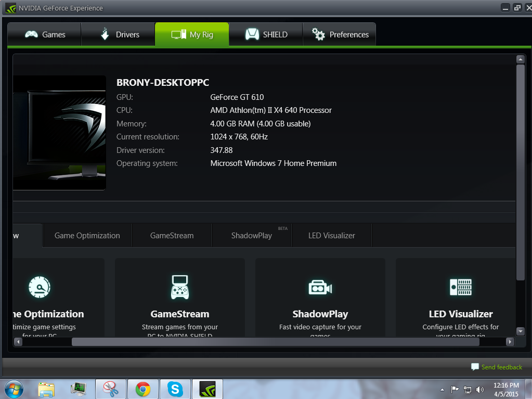Click the BRONY-DESKTOPPC computer name
Image resolution: width=532 pixels, height=399 pixels.
tap(163, 82)
